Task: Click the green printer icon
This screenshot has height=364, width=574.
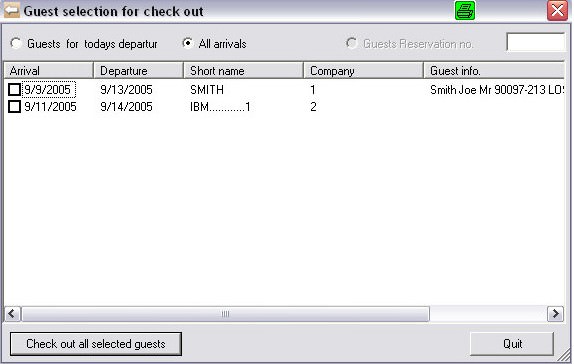Action: (x=465, y=10)
